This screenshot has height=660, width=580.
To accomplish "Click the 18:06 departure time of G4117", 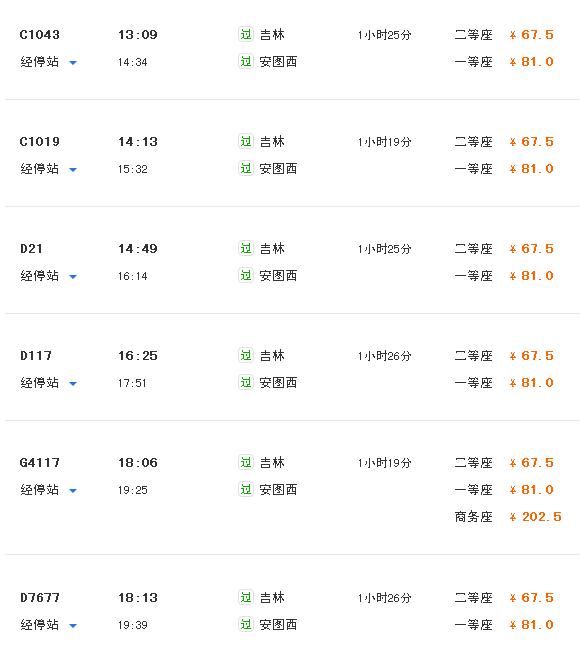I will pyautogui.click(x=138, y=463).
